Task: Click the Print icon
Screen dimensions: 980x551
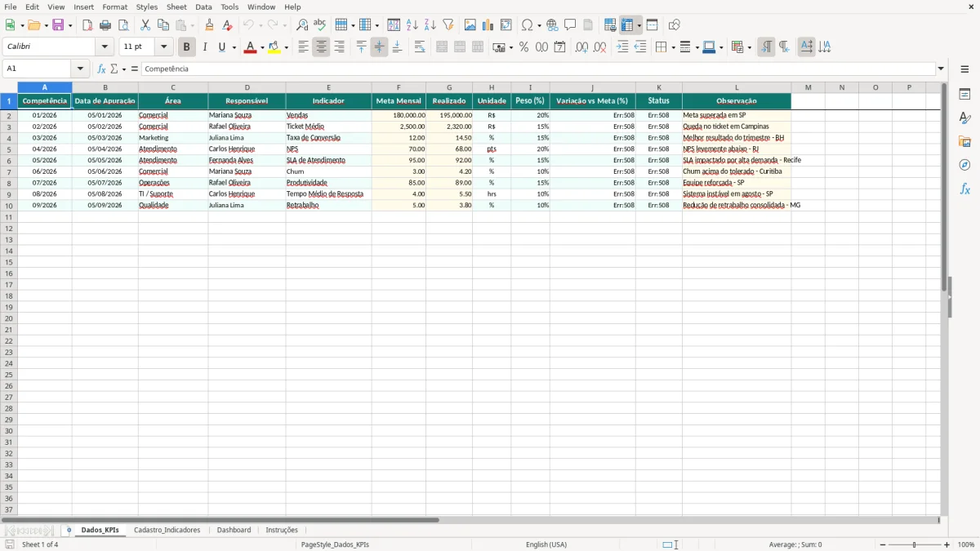Action: tap(105, 25)
